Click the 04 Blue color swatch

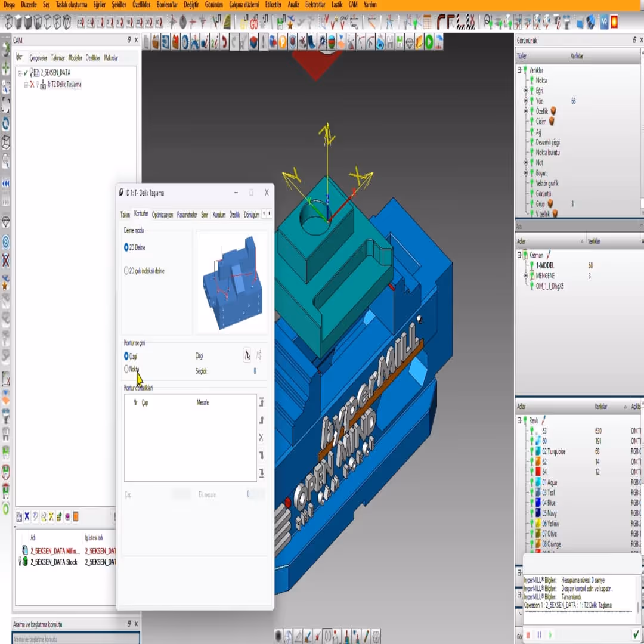[x=538, y=503]
